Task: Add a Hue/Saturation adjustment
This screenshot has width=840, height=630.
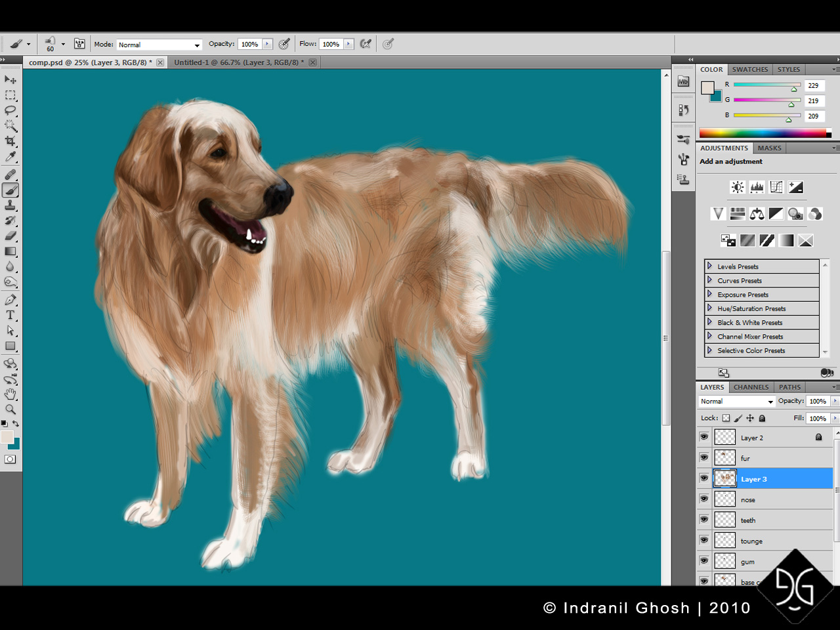Action: (x=738, y=213)
